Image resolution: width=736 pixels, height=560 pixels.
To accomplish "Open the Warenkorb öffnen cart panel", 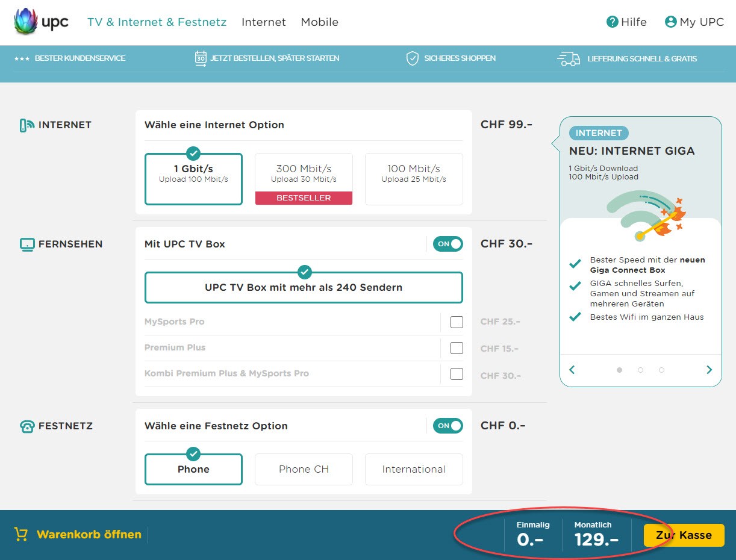I will (89, 535).
